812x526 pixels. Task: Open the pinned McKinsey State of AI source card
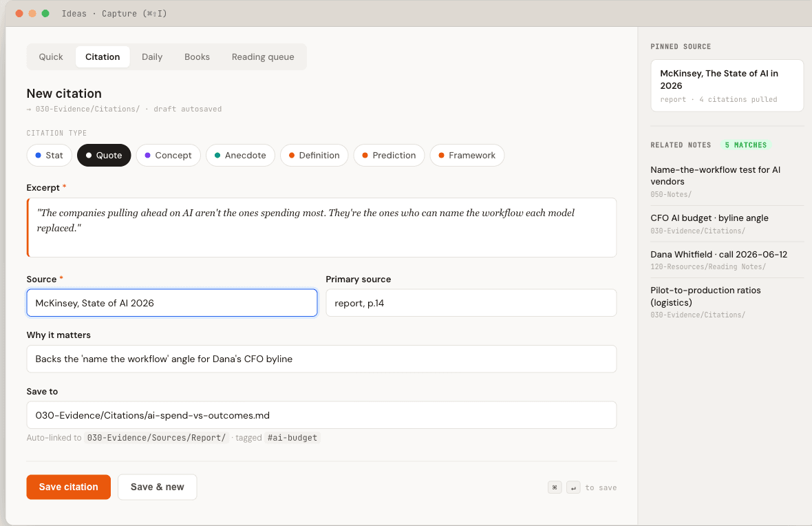coord(727,85)
